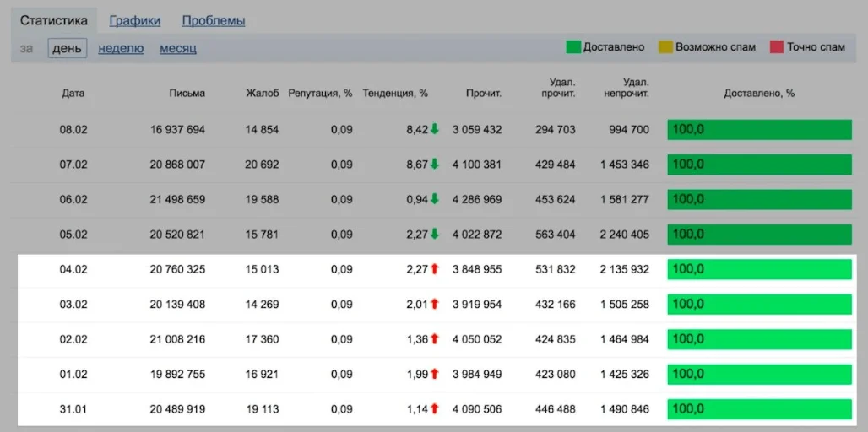868x432 pixels.
Task: Click the red Точно спам legend swatch
Action: [x=777, y=47]
